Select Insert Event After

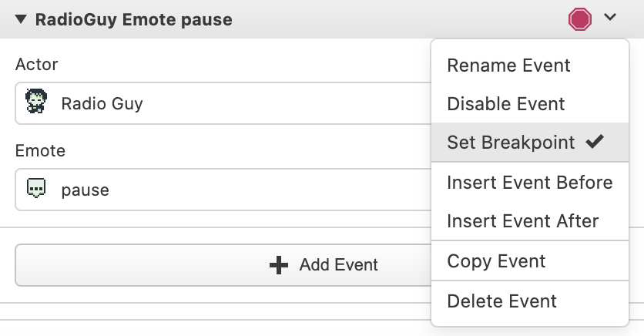[522, 221]
